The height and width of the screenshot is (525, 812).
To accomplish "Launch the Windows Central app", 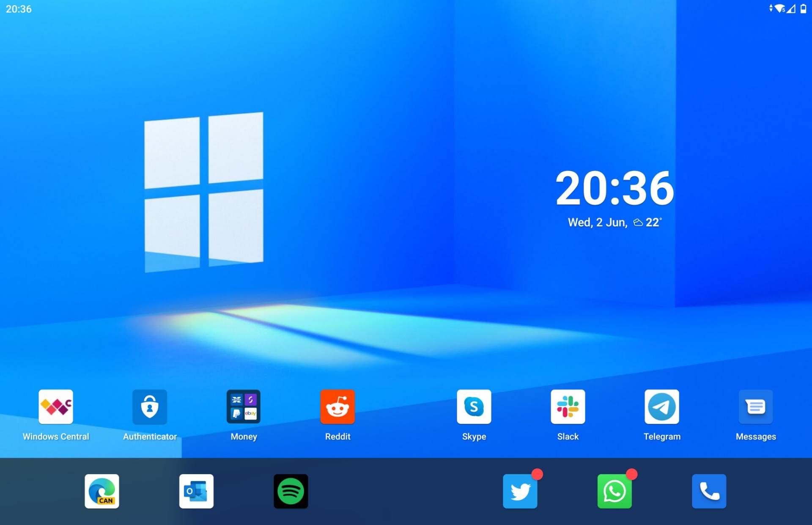I will (x=55, y=407).
